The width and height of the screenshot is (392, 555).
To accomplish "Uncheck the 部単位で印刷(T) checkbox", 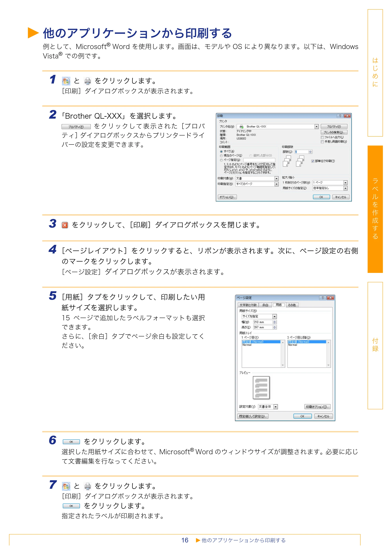I will [313, 161].
